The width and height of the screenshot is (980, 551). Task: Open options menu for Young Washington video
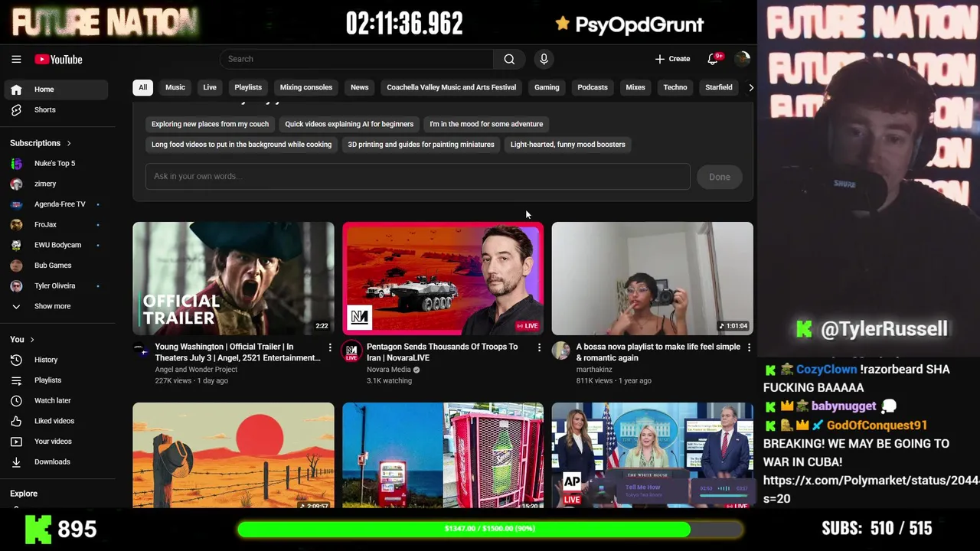coord(330,347)
